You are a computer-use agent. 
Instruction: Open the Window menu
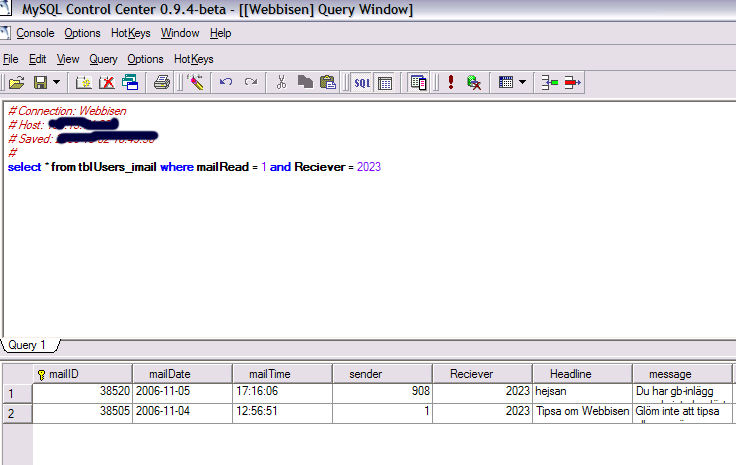pyautogui.click(x=180, y=33)
